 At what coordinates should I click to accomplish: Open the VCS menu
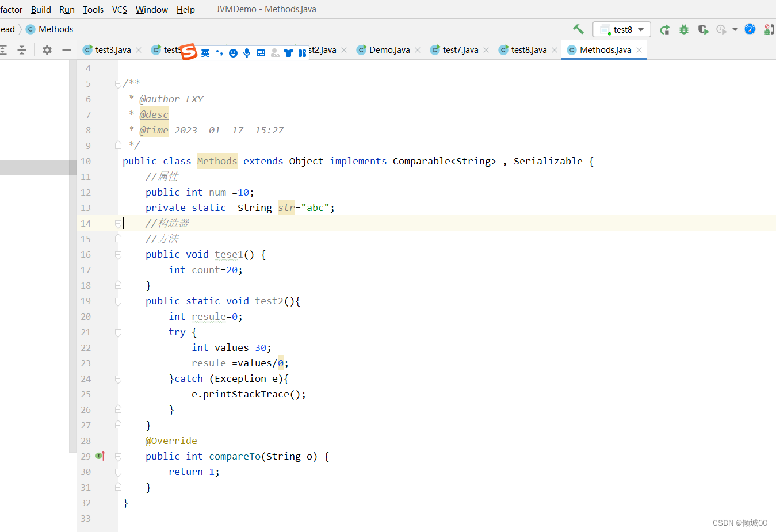pos(120,9)
